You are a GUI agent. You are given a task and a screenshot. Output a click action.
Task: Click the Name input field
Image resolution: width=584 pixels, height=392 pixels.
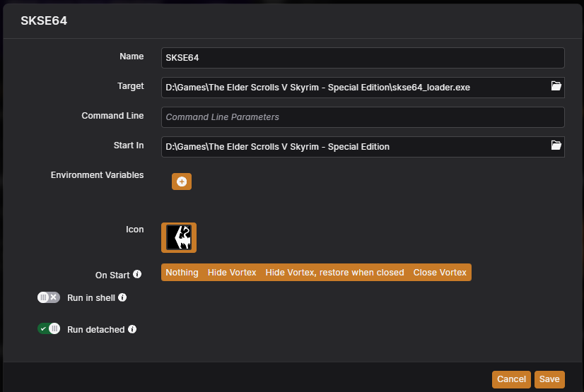pyautogui.click(x=363, y=58)
